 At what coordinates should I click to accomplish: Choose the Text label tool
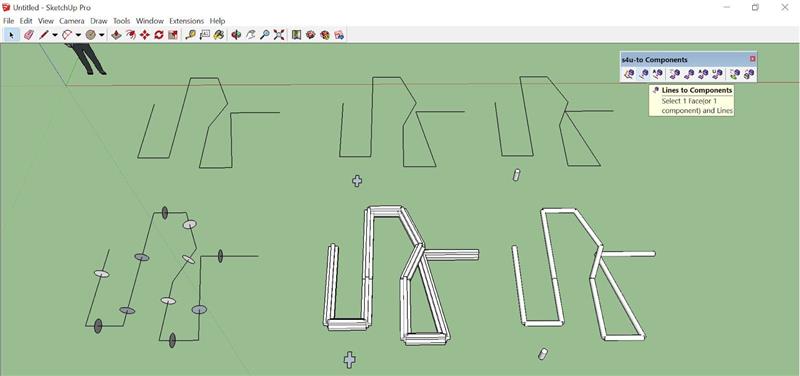(x=205, y=35)
